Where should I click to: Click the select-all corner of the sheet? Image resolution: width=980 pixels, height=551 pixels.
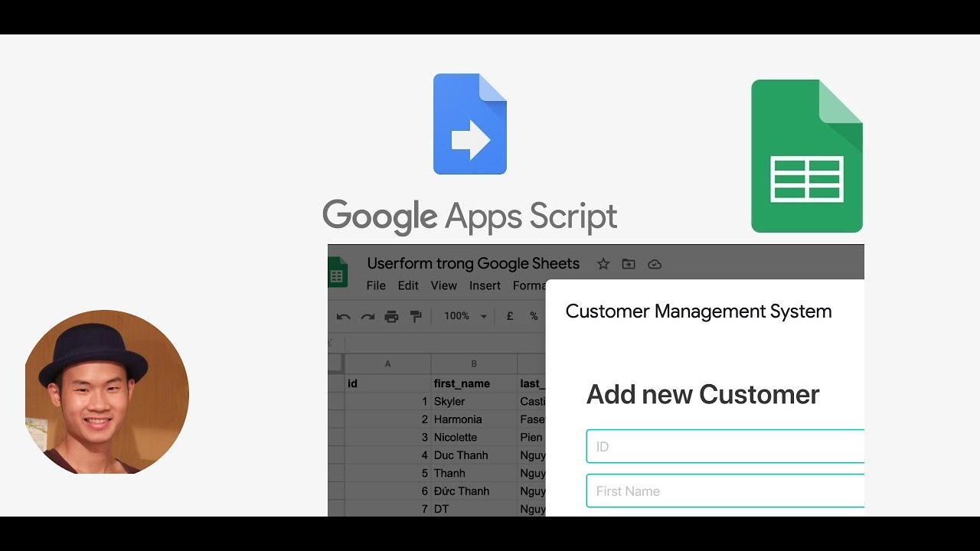[336, 364]
